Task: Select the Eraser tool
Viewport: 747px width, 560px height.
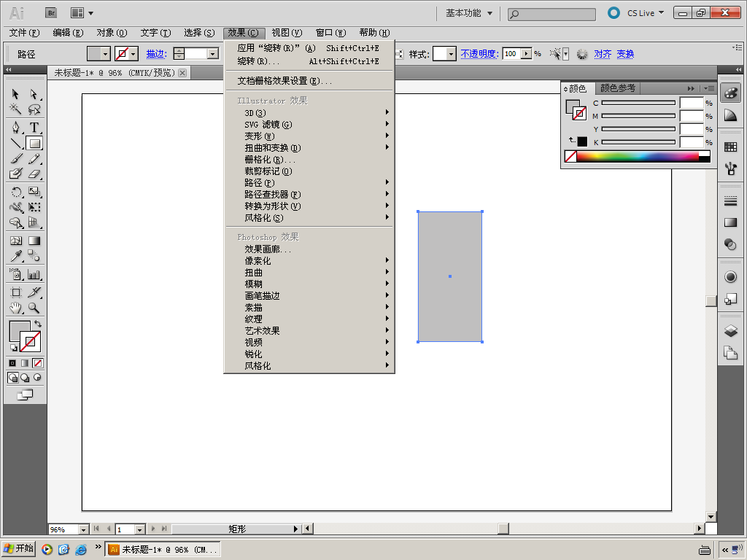Action: click(x=34, y=174)
